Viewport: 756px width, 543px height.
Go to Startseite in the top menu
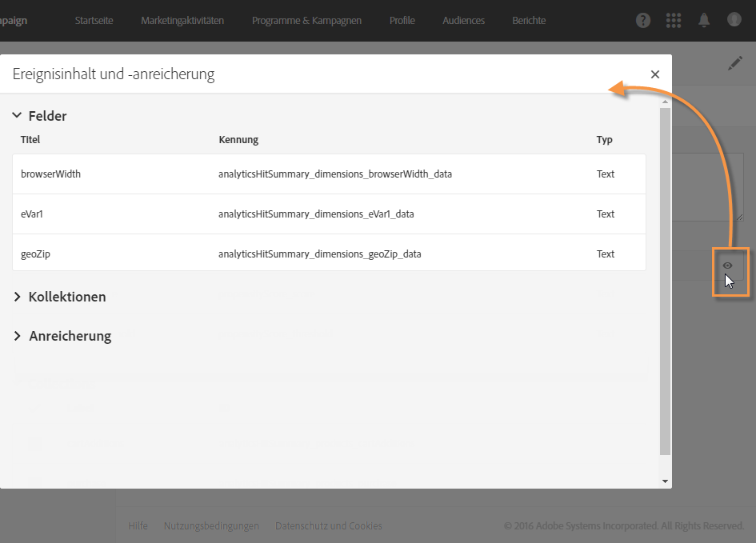pyautogui.click(x=94, y=21)
